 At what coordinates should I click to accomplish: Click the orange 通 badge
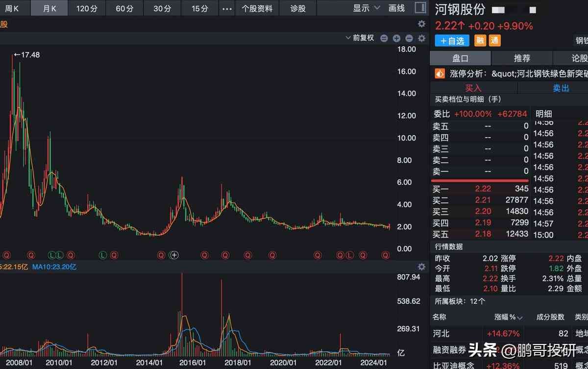[495, 41]
